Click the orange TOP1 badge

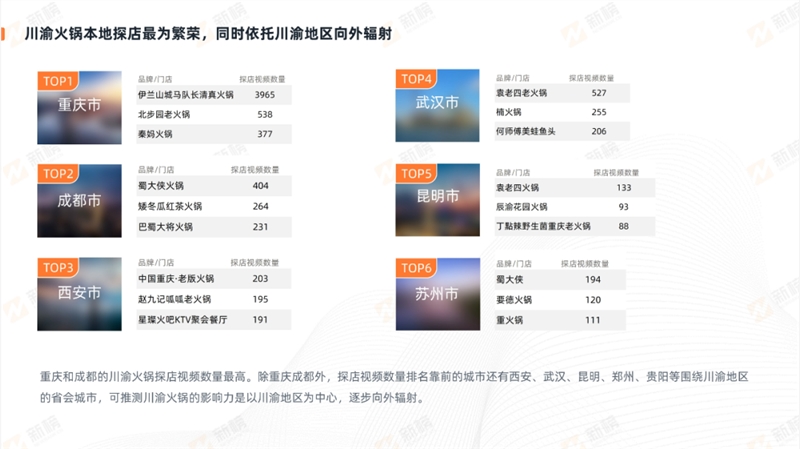(60, 81)
